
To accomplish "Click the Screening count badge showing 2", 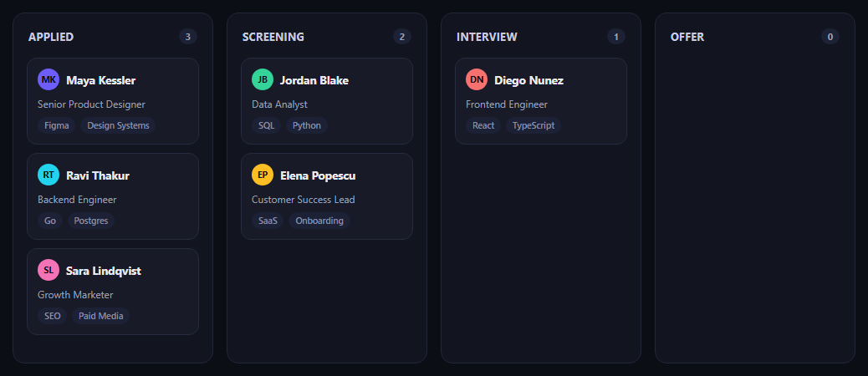I will [x=402, y=37].
